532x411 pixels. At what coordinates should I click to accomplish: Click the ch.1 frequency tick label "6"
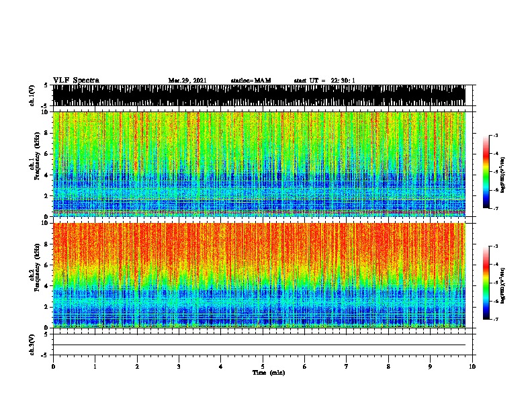click(46, 154)
